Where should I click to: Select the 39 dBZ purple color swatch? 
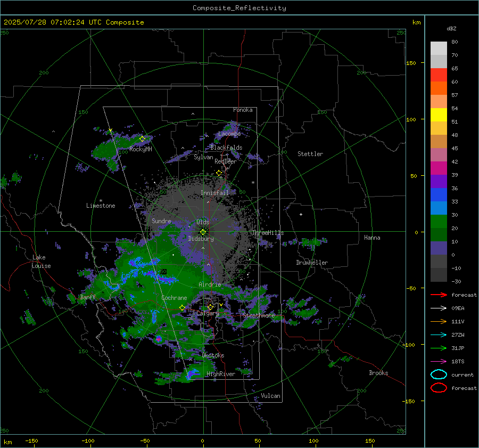(439, 181)
